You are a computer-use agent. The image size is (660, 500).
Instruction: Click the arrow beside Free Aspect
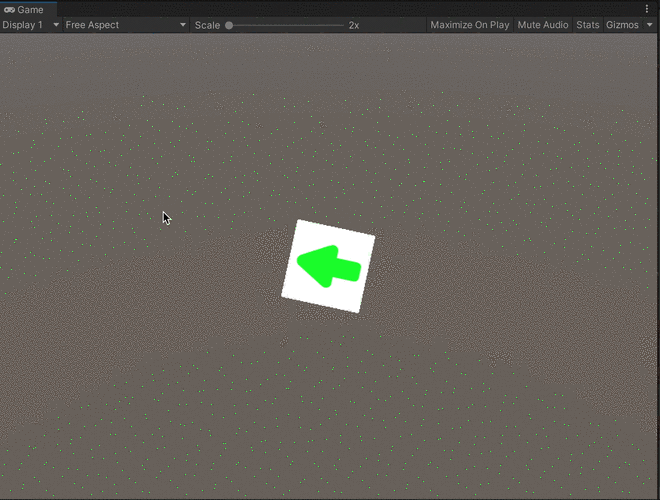pos(183,25)
